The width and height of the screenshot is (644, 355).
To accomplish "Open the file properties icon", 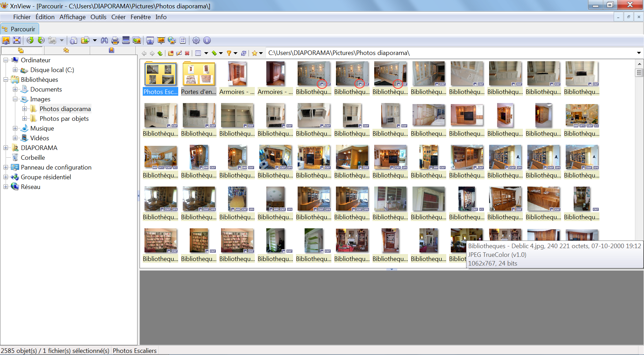I will (73, 40).
